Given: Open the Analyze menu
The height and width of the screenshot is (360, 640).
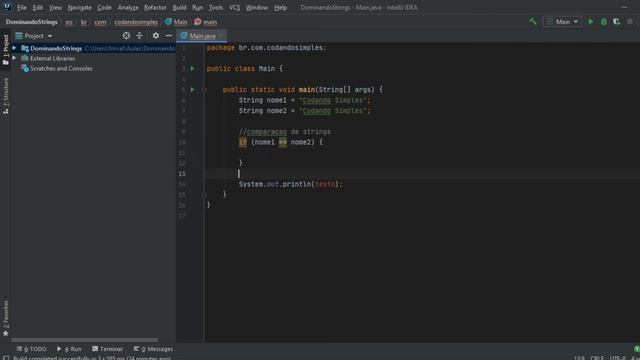Looking at the screenshot, I should [128, 7].
